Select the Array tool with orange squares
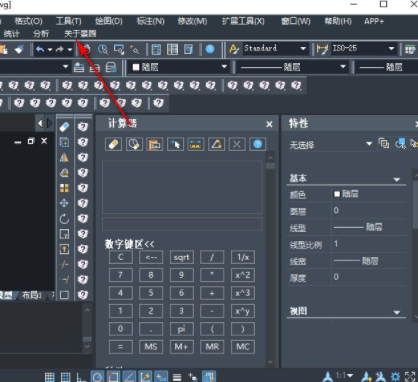 tap(64, 188)
